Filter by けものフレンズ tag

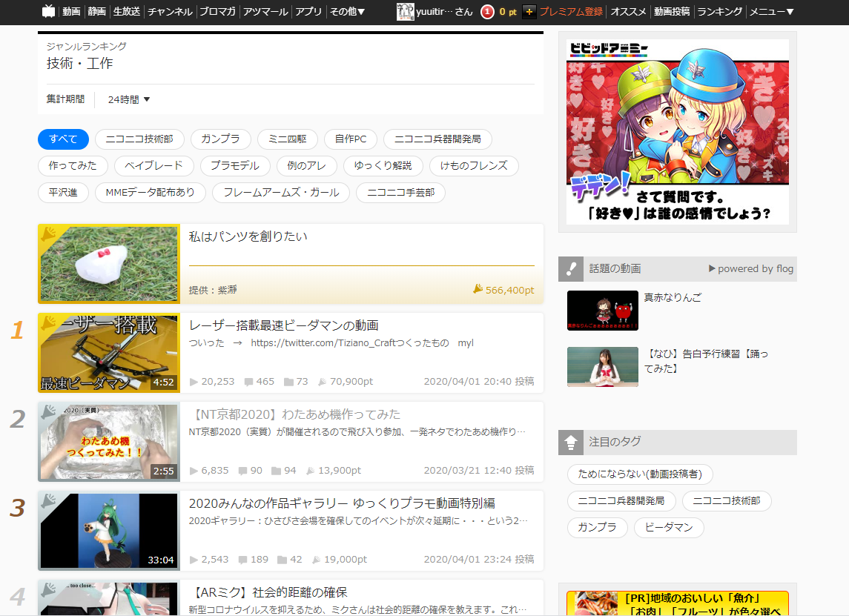click(475, 165)
